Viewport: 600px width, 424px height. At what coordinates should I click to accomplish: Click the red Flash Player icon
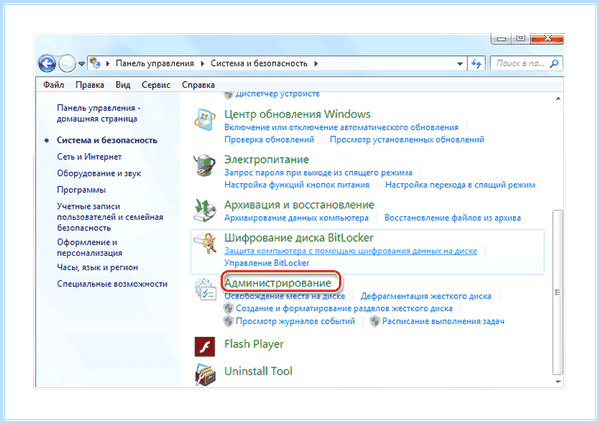(205, 347)
